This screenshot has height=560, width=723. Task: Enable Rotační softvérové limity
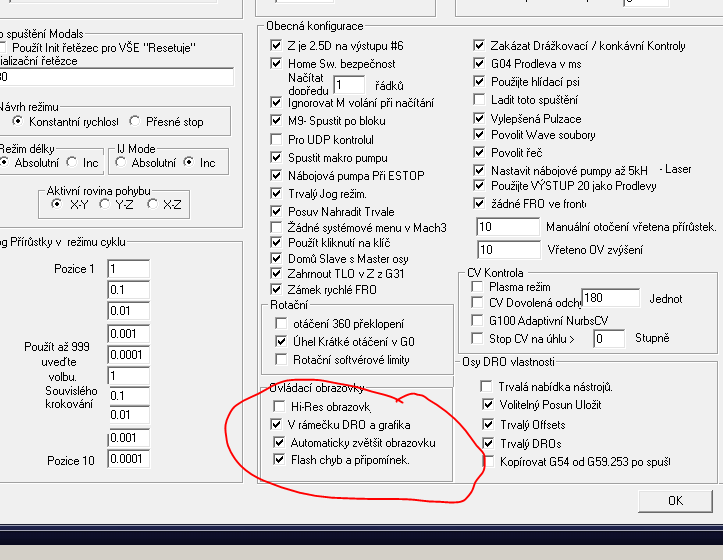pos(280,359)
